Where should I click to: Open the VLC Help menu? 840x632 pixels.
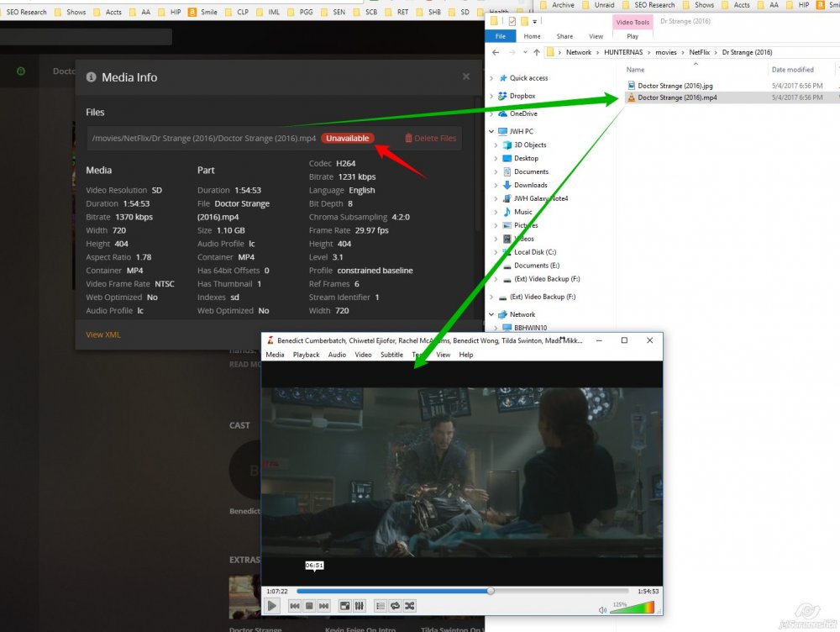[x=466, y=355]
